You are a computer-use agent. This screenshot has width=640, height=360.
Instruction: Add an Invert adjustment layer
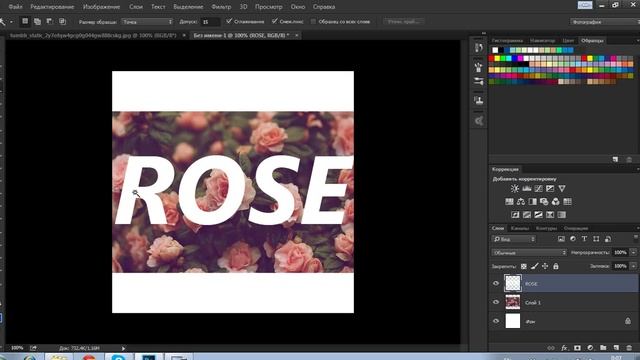pyautogui.click(x=515, y=215)
